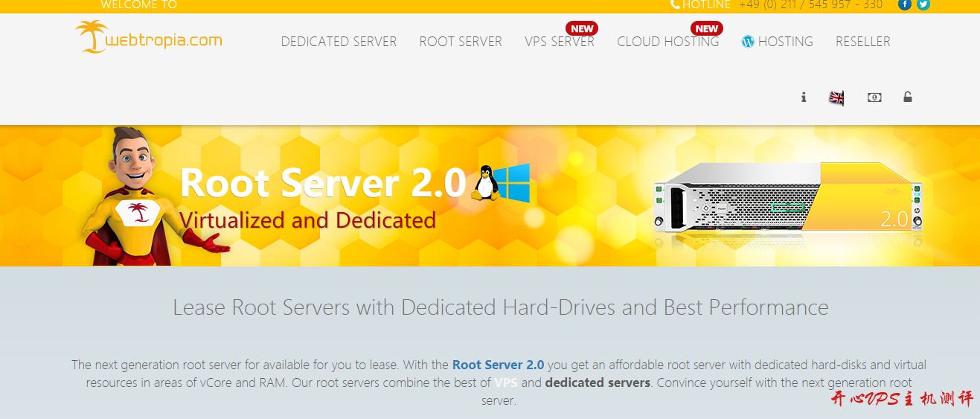The image size is (980, 419).
Task: Open the DEDICATED SERVER menu
Action: (339, 42)
